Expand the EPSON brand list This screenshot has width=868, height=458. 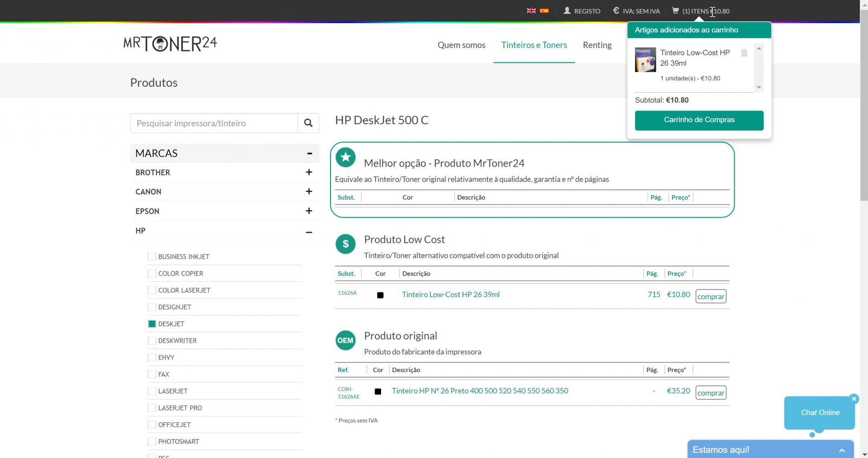tap(309, 211)
